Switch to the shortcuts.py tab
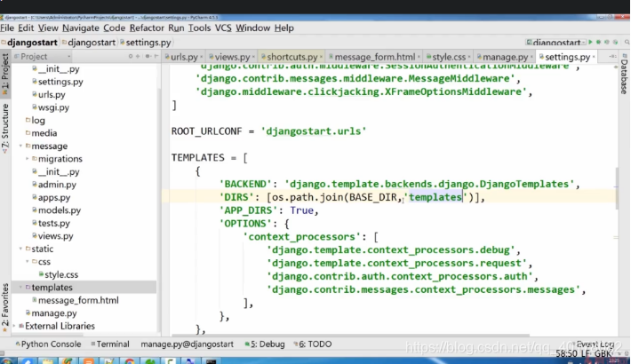The height and width of the screenshot is (364, 631). pos(290,57)
